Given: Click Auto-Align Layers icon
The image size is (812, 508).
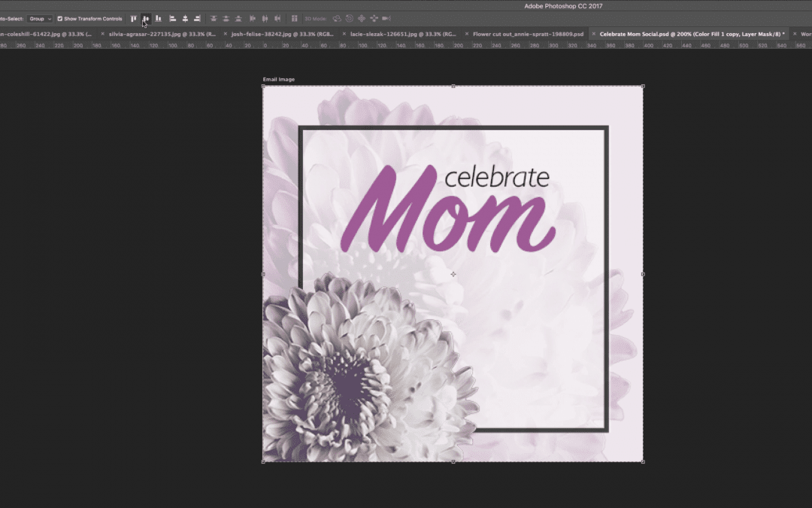Looking at the screenshot, I should (294, 19).
